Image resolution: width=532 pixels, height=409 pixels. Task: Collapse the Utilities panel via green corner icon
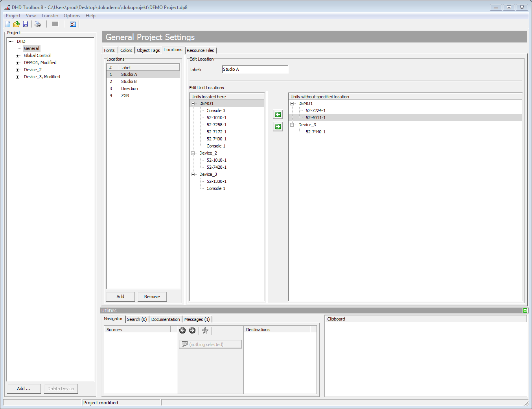[x=525, y=310]
